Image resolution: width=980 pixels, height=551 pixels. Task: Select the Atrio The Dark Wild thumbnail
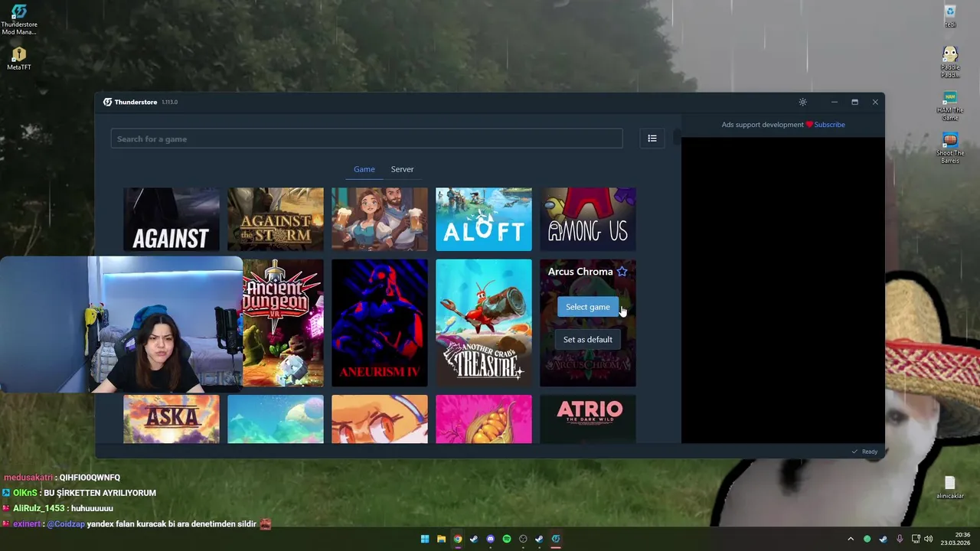(x=588, y=419)
